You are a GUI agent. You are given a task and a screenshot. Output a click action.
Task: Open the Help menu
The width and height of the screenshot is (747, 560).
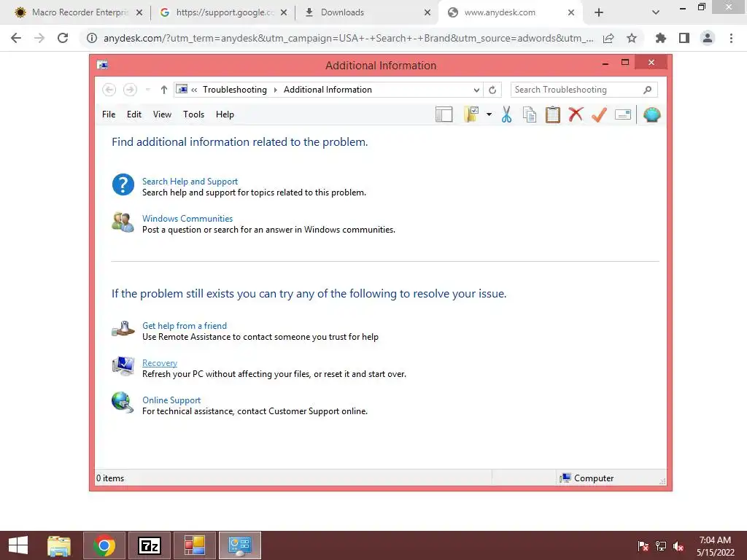(x=225, y=114)
